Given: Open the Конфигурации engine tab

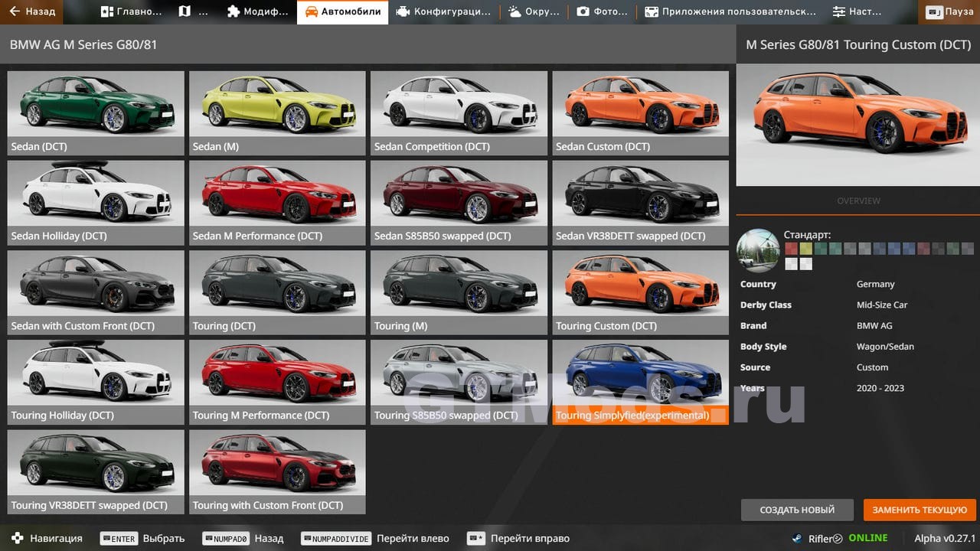Looking at the screenshot, I should [x=444, y=11].
